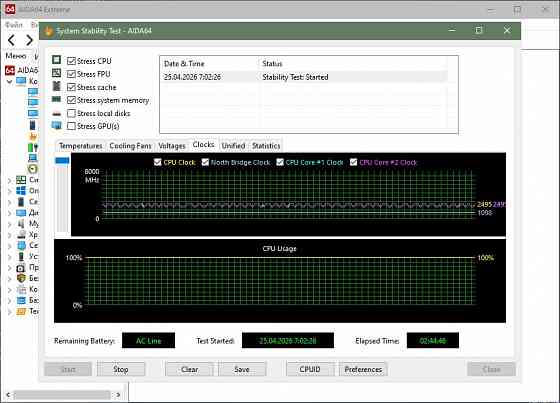Select the Windows logo tree icon in sidebar
Viewport: 560px width, 403px height.
(21, 190)
